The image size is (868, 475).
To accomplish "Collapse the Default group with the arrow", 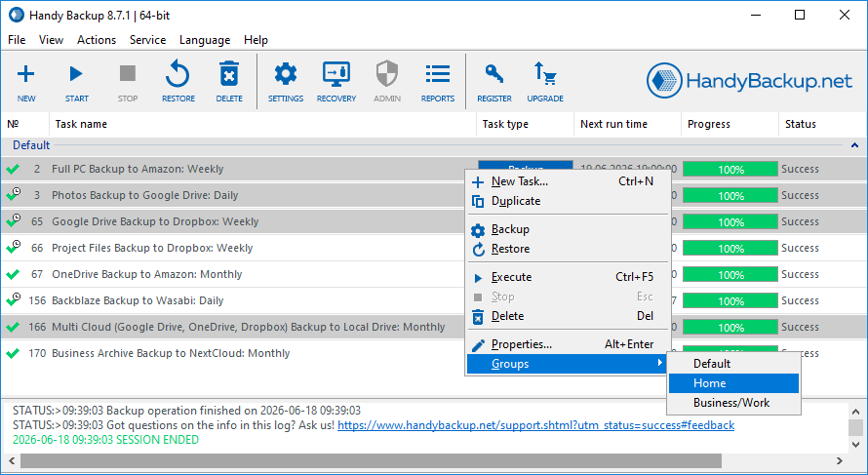I will point(854,145).
